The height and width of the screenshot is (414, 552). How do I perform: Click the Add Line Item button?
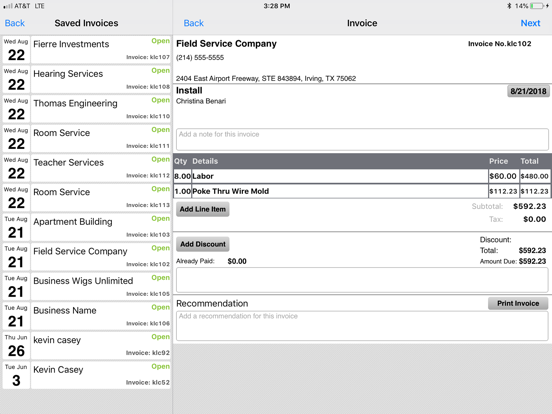203,209
